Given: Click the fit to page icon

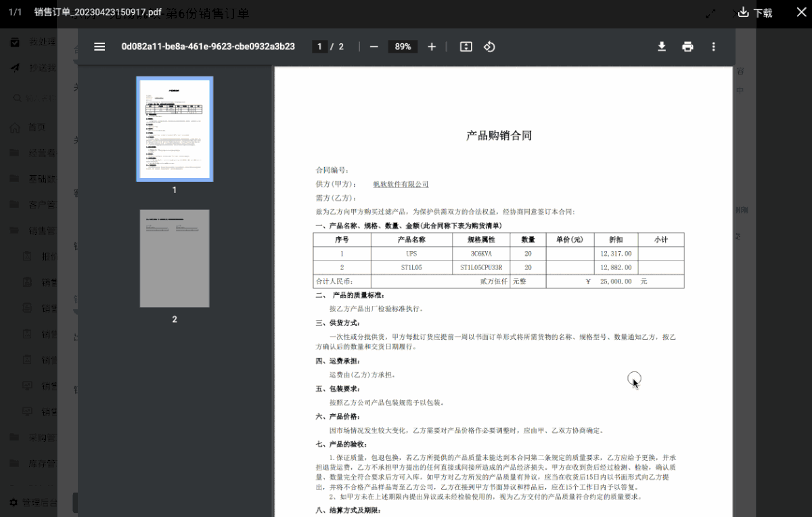Looking at the screenshot, I should coord(466,47).
